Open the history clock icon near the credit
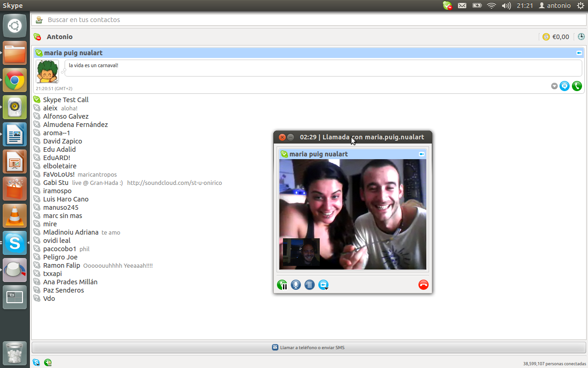 581,37
